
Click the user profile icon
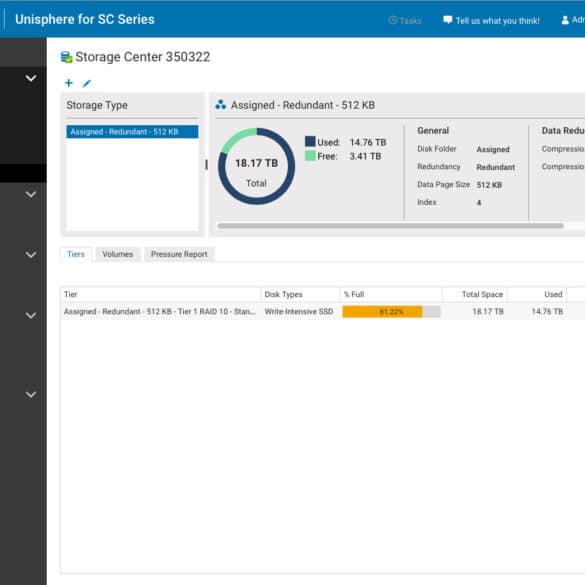coord(565,20)
